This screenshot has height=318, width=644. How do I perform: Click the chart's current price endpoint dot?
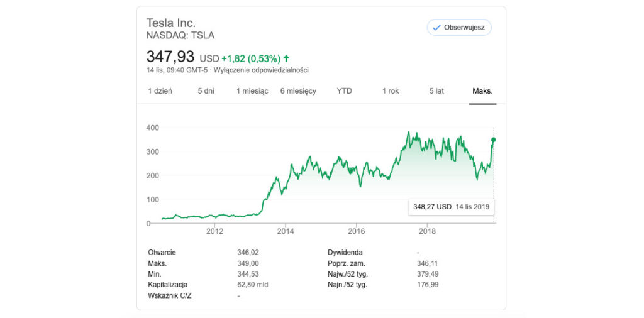tap(493, 140)
